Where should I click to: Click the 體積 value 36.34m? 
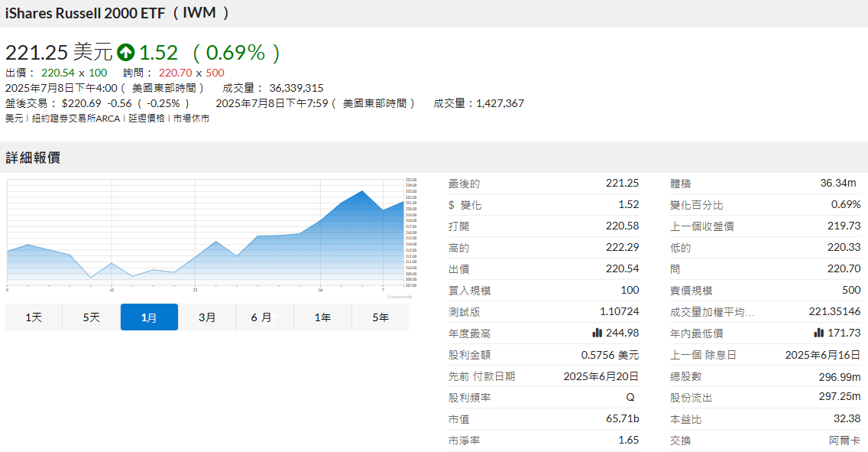point(838,183)
